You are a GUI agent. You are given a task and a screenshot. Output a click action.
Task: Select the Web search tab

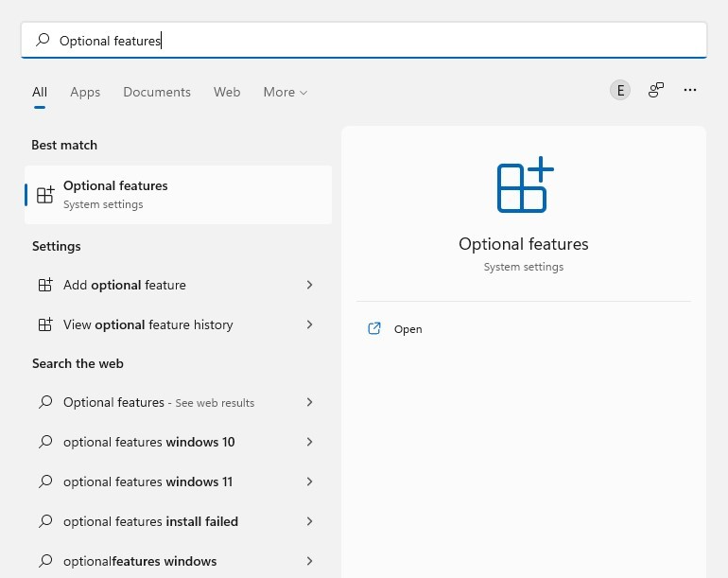point(227,92)
